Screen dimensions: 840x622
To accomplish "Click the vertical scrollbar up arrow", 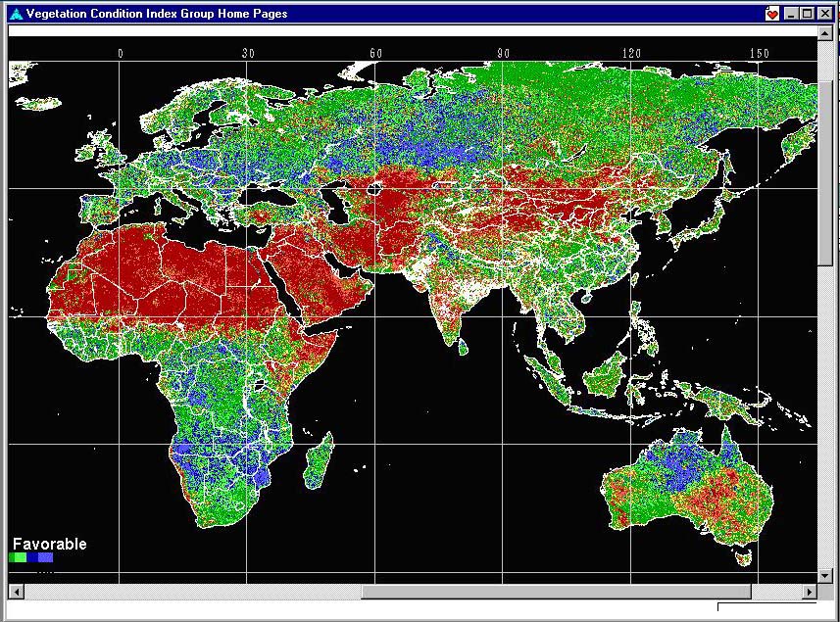I will pos(824,33).
